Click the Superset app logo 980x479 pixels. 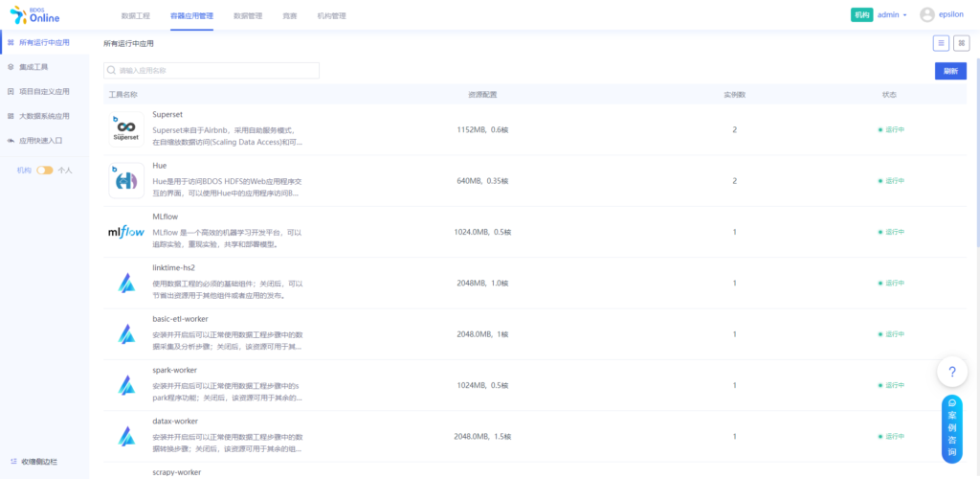coord(126,129)
